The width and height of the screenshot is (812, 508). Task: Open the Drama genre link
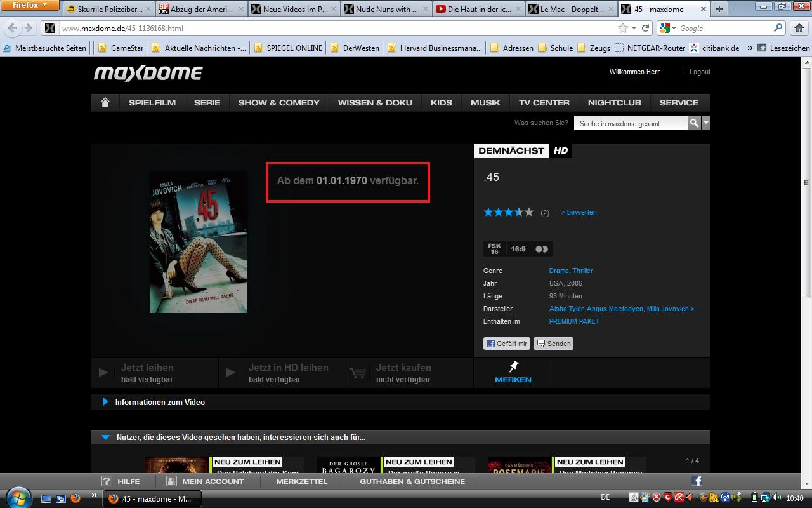559,271
